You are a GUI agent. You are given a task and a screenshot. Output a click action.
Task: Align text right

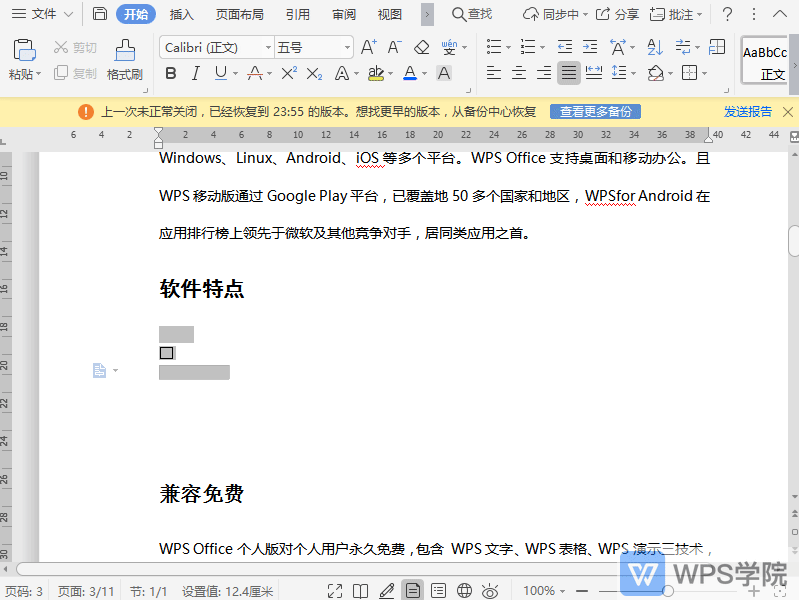click(544, 73)
